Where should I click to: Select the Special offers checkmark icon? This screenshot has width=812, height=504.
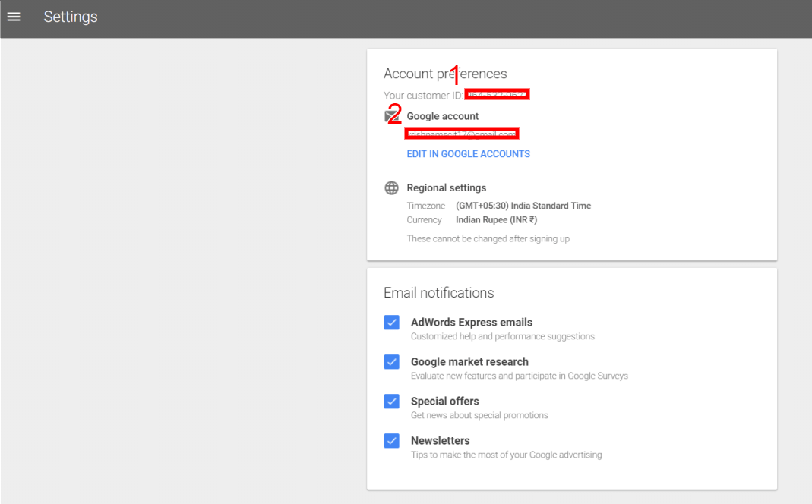(x=391, y=401)
